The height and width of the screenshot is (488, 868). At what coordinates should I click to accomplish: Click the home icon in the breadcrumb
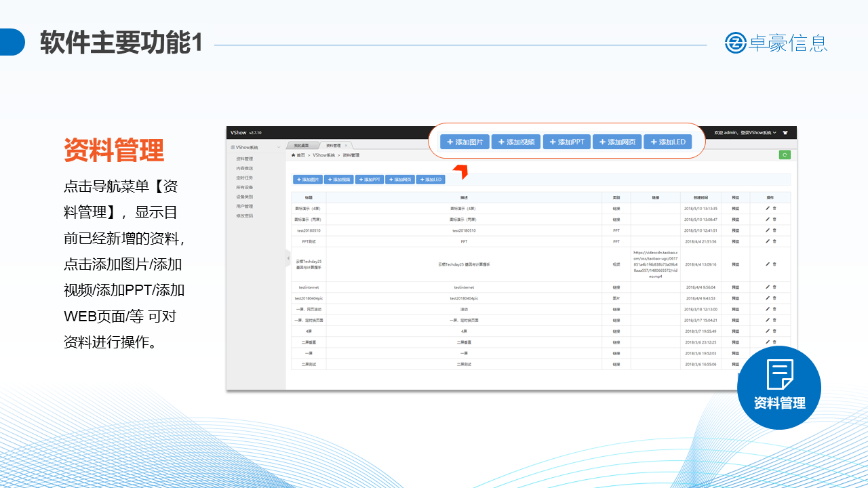click(294, 155)
